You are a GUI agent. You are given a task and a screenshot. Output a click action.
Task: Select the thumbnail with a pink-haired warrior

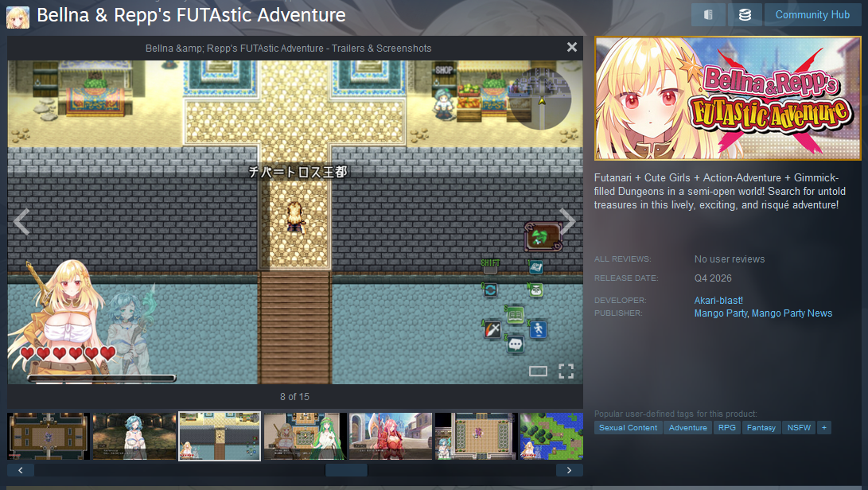pos(391,436)
